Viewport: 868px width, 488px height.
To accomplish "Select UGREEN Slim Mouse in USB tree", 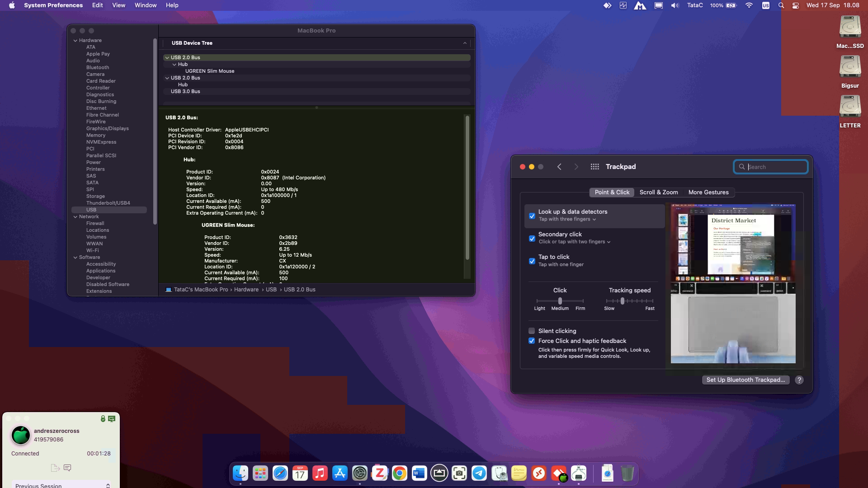I will click(x=209, y=71).
